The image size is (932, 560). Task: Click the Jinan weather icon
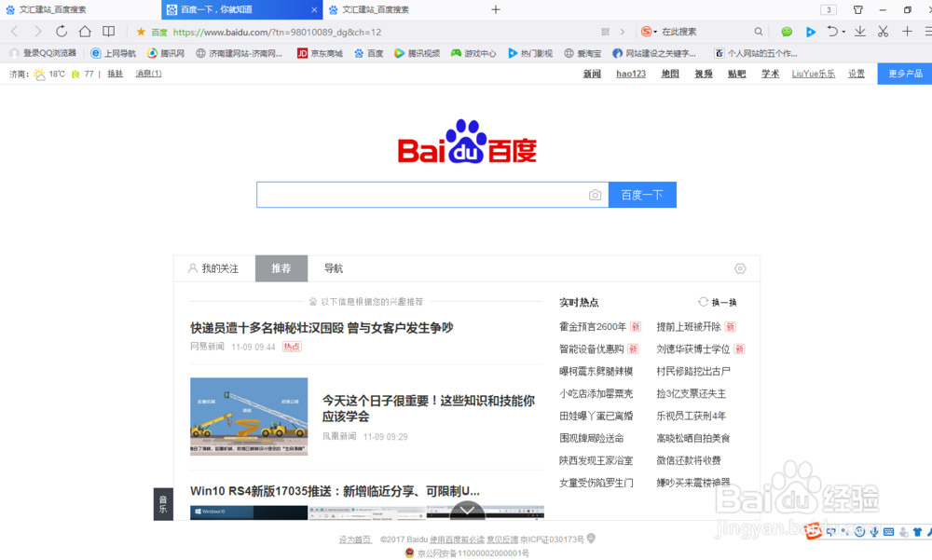tap(39, 75)
